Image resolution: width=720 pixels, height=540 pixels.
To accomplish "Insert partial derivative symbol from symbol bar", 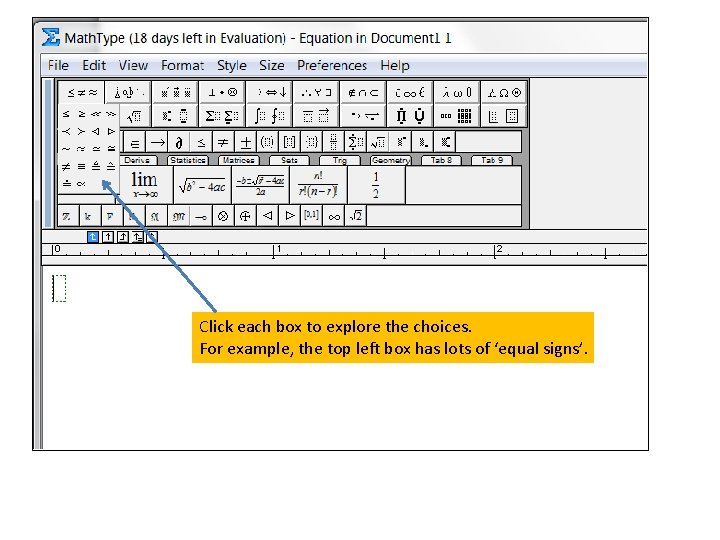I will [x=179, y=142].
